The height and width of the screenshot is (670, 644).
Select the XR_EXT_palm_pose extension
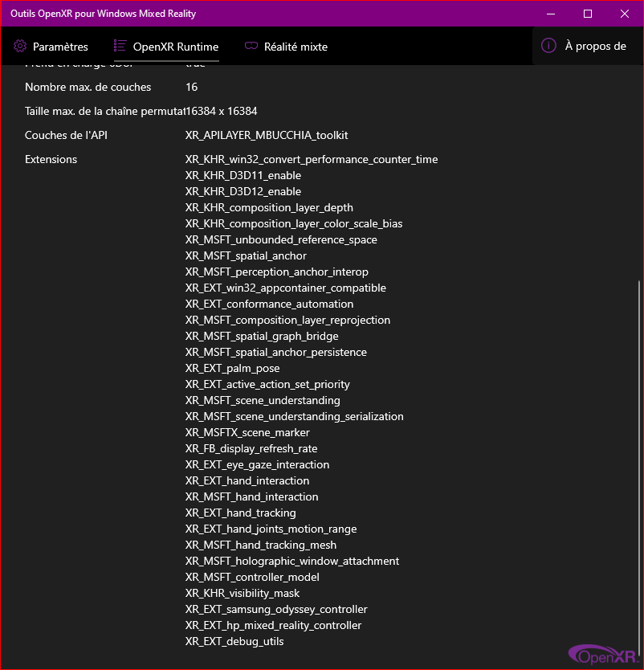coord(233,369)
